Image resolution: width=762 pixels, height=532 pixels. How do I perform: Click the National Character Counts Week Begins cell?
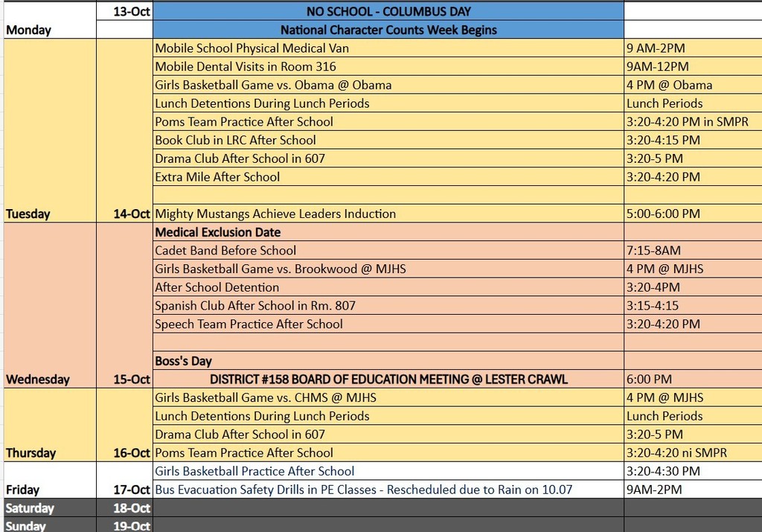pos(388,31)
